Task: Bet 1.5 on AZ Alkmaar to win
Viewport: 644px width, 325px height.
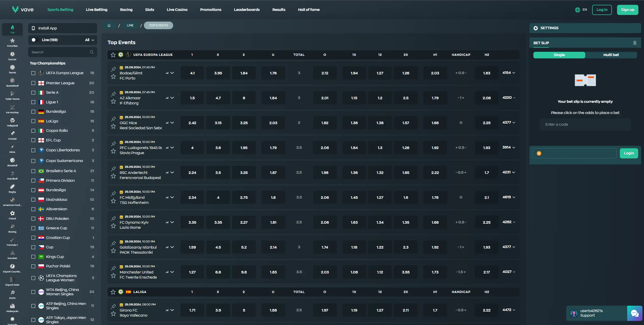Action: tap(192, 98)
